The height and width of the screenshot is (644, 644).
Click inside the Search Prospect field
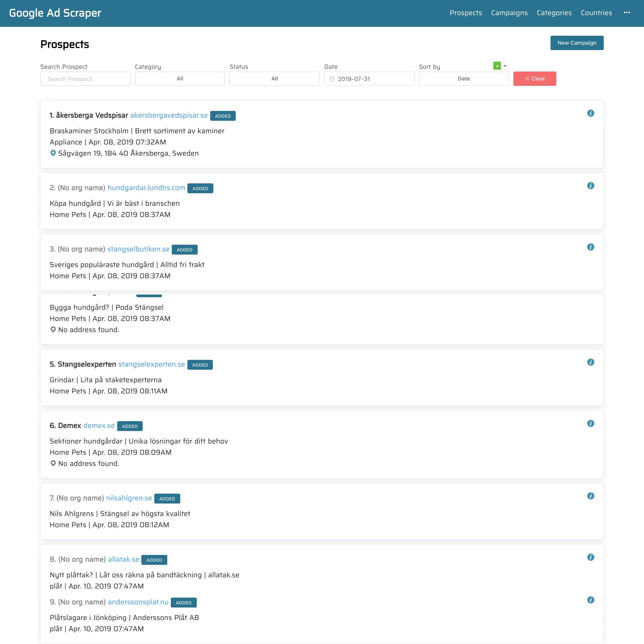[85, 79]
